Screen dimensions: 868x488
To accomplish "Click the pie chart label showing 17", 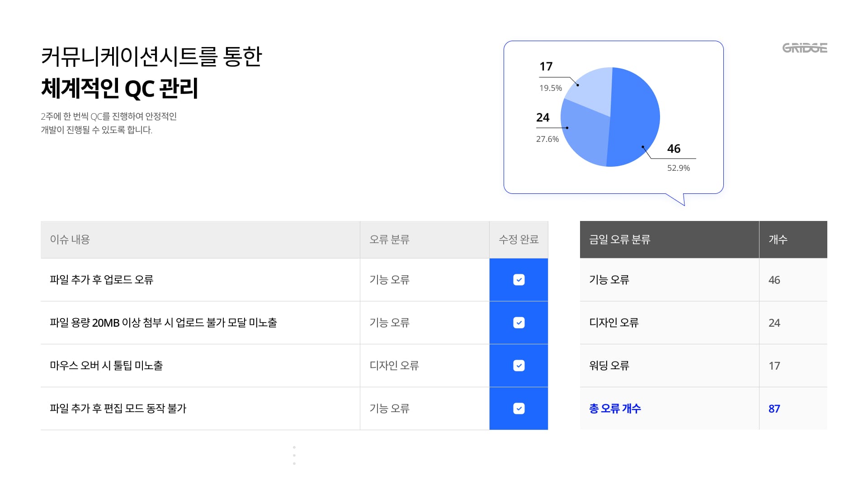I will click(x=546, y=66).
